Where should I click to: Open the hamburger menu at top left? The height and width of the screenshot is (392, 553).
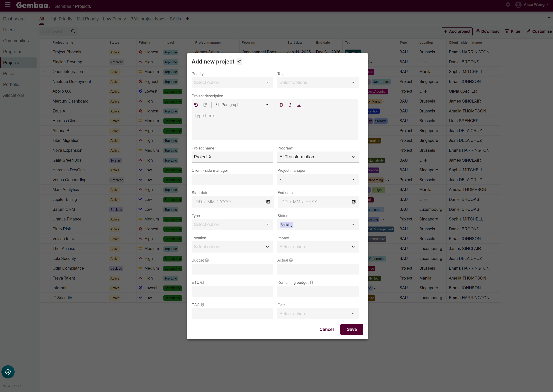click(x=7, y=5)
